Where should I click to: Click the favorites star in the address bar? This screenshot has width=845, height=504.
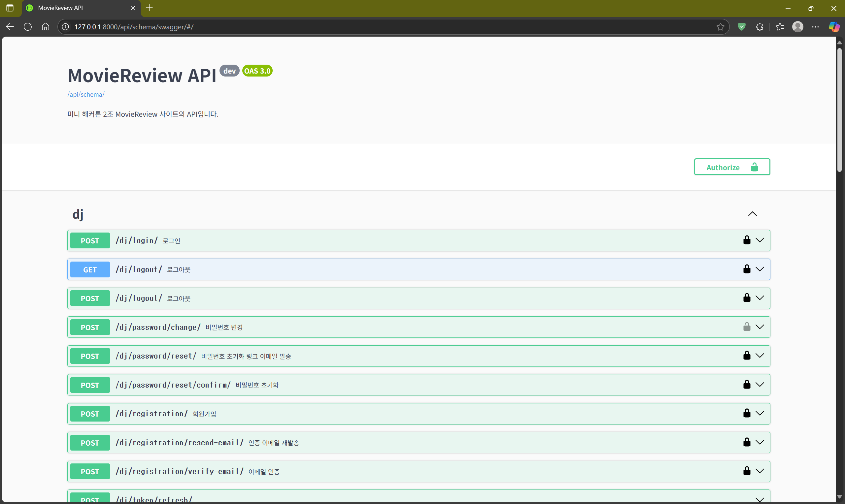click(720, 27)
